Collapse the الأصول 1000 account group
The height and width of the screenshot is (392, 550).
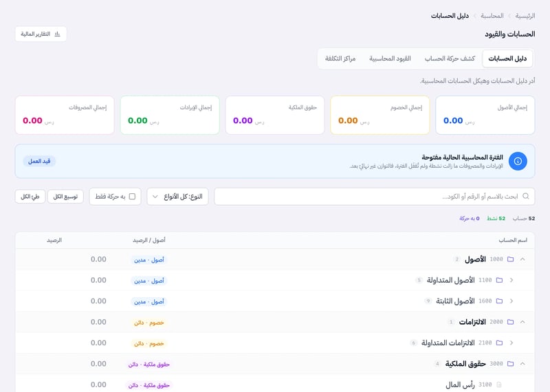(522, 259)
